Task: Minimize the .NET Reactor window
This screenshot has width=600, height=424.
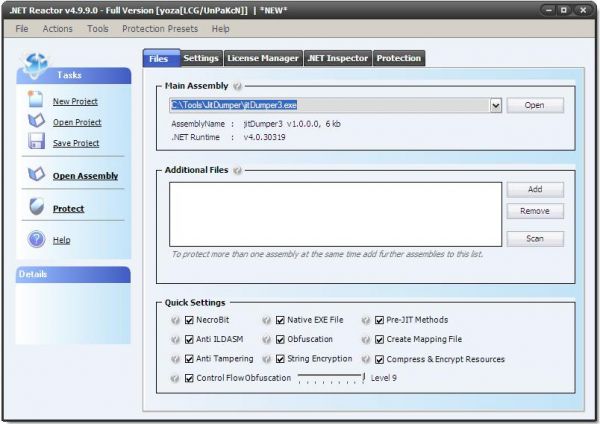Action: 549,10
